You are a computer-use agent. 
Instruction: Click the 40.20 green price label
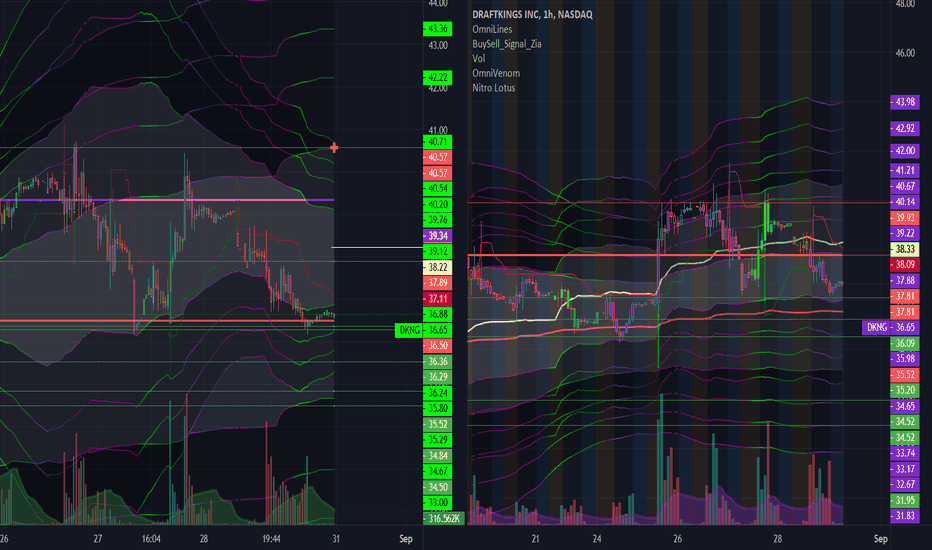[x=437, y=205]
